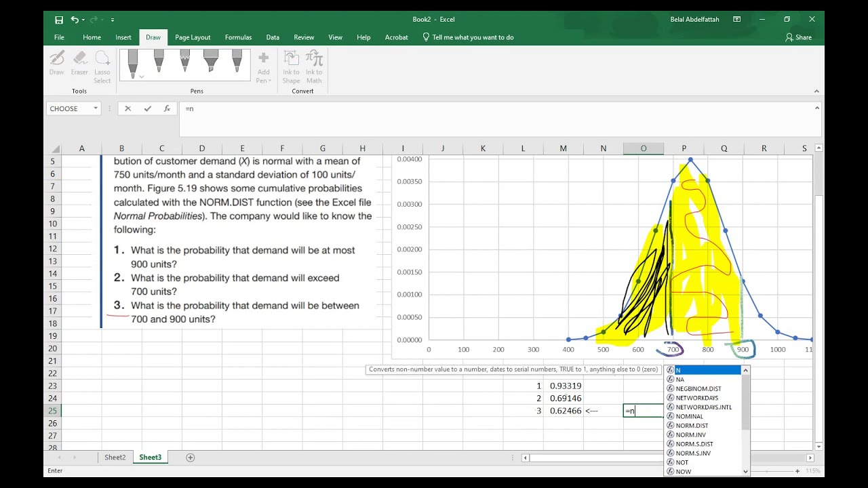Select NEGBINOM.DIST from autocomplete list
This screenshot has height=488, width=868.
click(x=703, y=389)
